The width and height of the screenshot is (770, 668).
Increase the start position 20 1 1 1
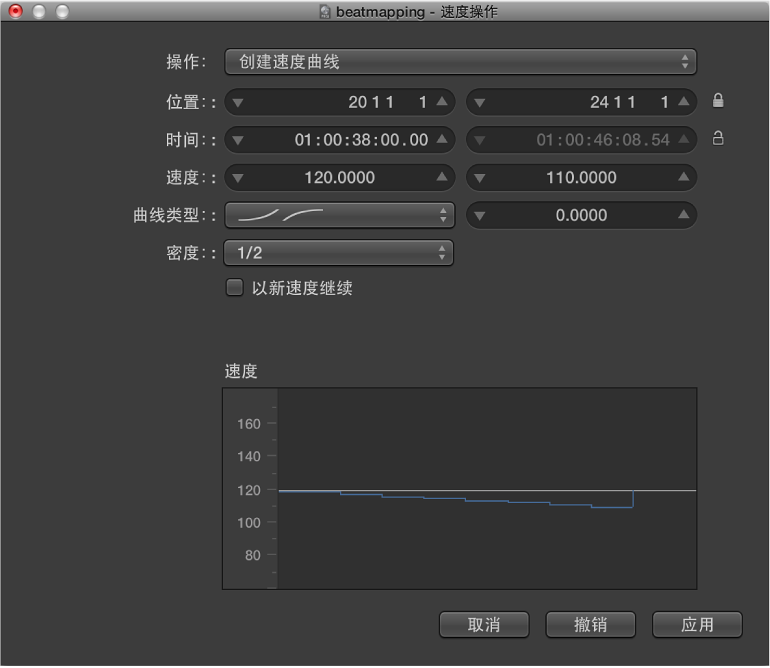click(442, 102)
